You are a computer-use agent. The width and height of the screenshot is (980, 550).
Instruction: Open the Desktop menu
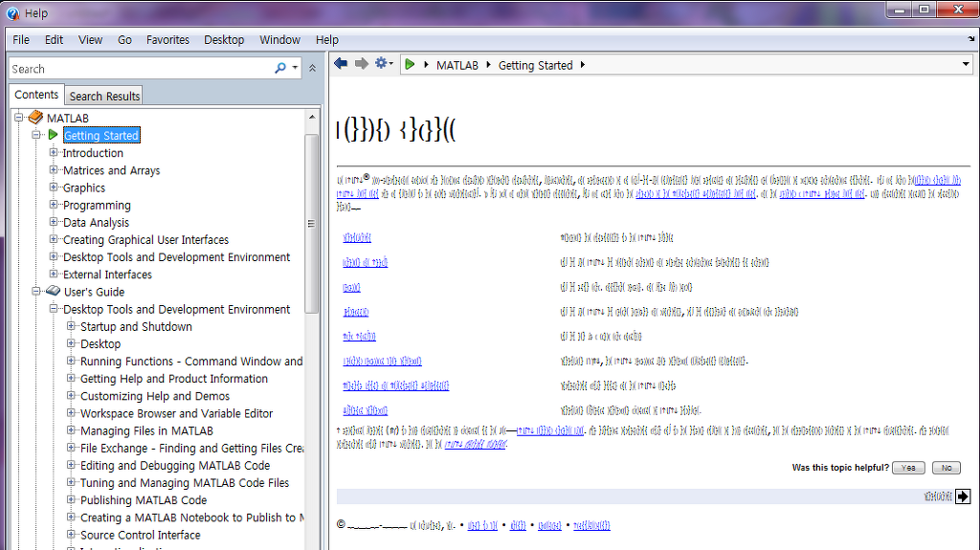click(x=224, y=39)
